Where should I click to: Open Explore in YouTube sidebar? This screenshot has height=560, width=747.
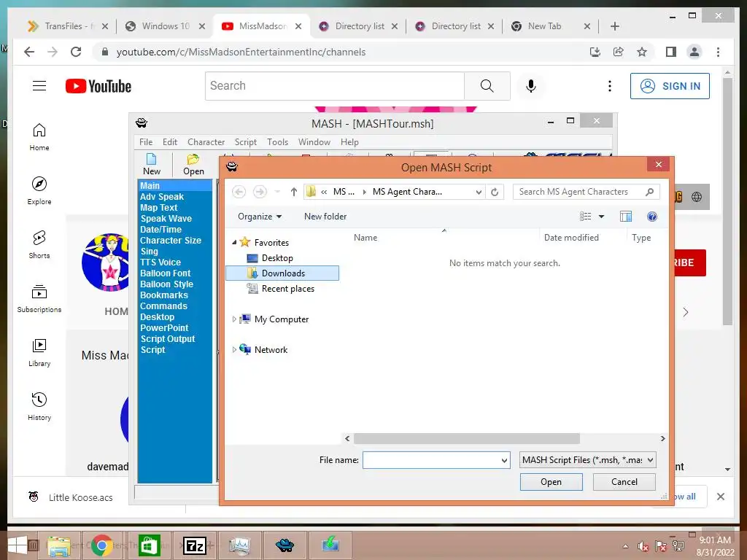pyautogui.click(x=39, y=191)
